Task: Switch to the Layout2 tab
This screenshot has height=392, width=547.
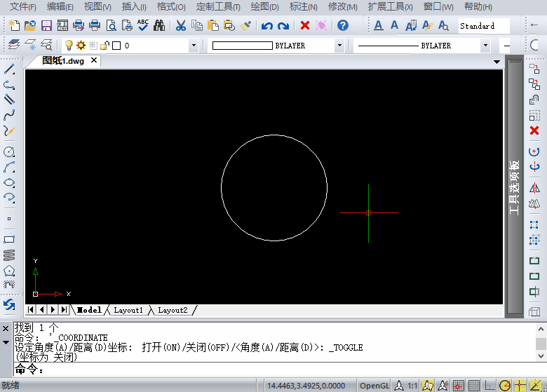Action: coord(173,310)
